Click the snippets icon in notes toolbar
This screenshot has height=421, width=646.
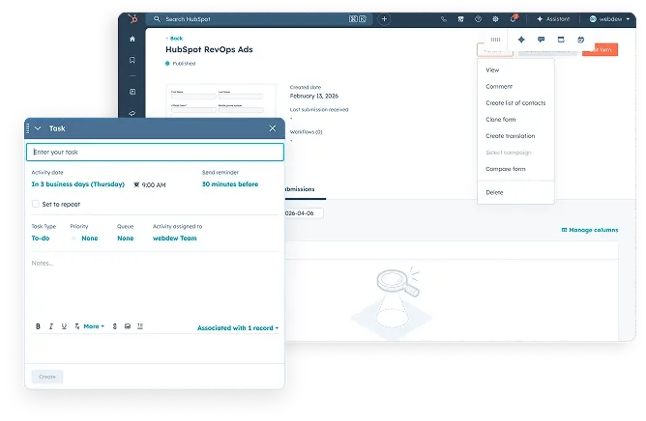[140, 326]
